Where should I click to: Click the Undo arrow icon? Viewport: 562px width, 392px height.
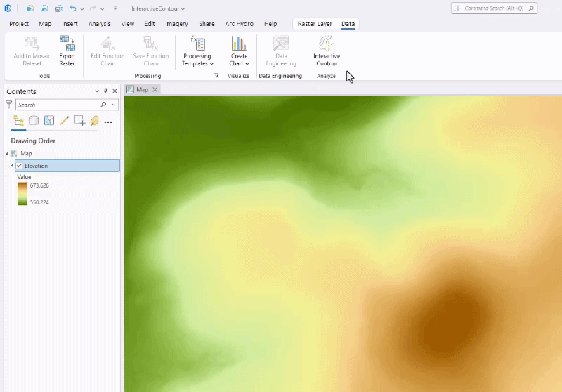tap(73, 8)
